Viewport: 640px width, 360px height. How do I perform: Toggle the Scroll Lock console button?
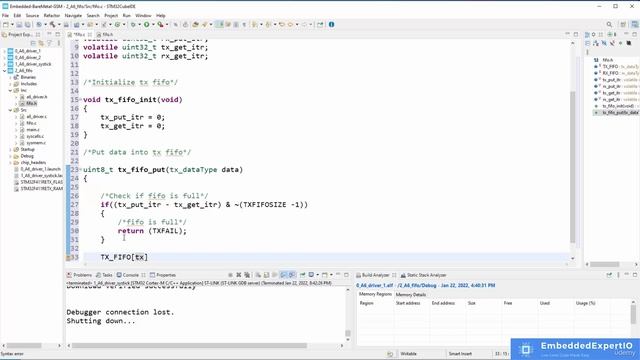point(267,275)
